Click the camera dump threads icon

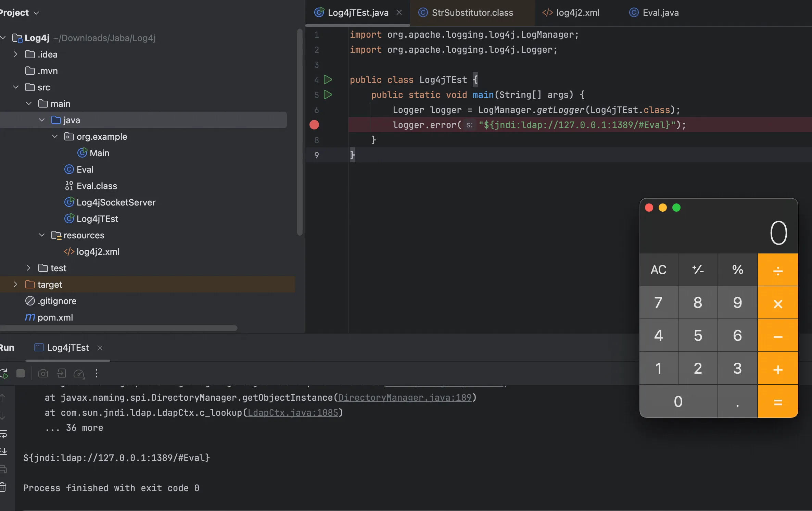coord(43,373)
